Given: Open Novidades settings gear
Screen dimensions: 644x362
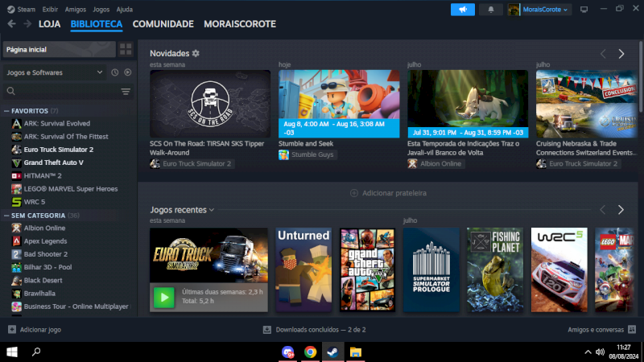Looking at the screenshot, I should [x=196, y=53].
